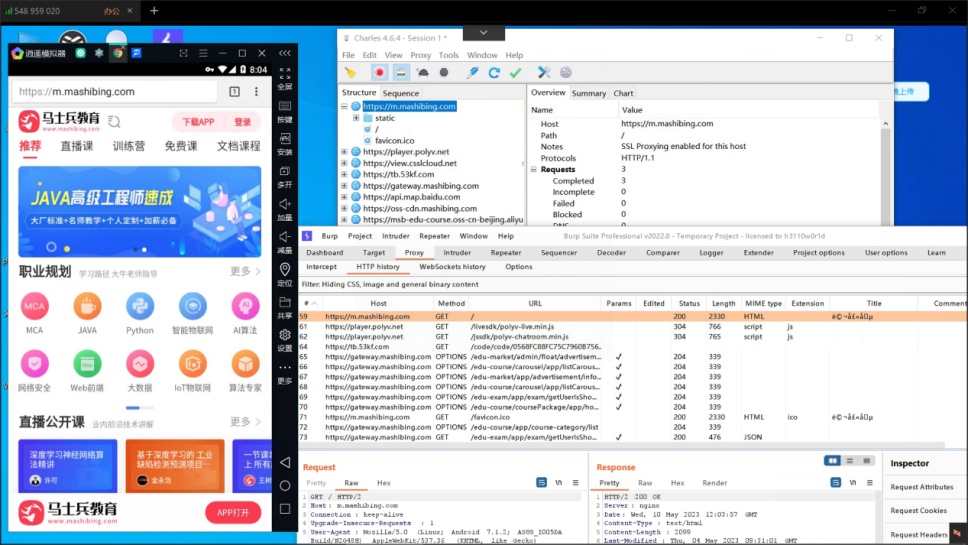
Task: Select the Render response tab
Action: (x=714, y=483)
